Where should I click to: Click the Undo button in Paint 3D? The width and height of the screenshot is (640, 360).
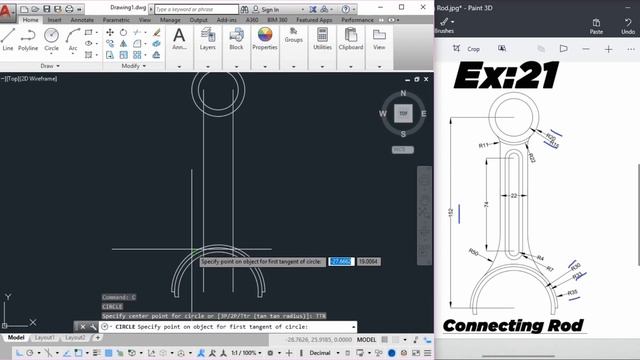(x=628, y=26)
